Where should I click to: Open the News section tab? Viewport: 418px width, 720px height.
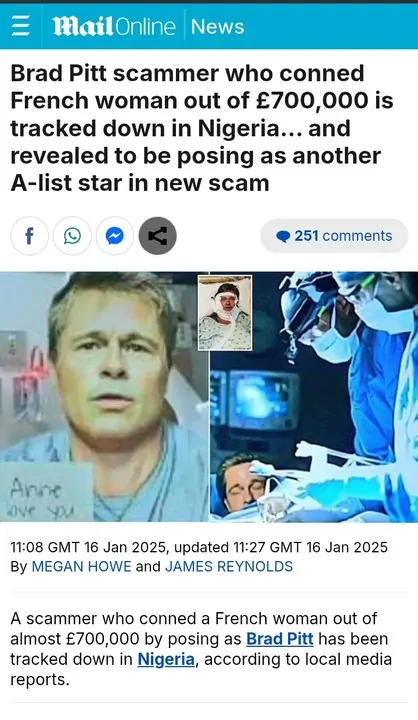[217, 27]
